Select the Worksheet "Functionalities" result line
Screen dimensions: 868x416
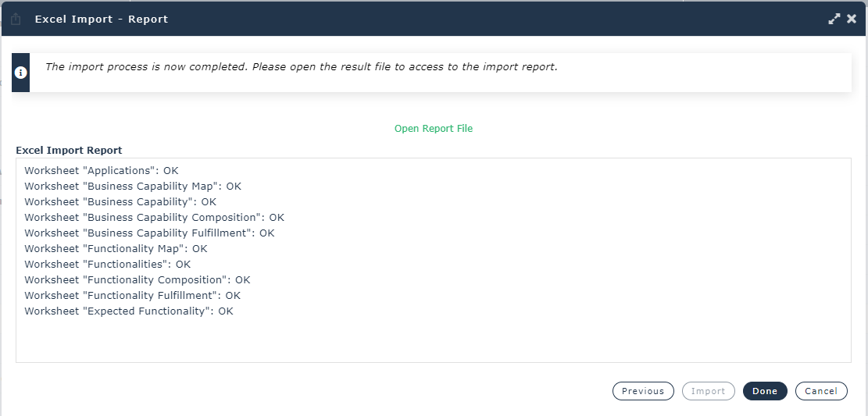coord(108,265)
